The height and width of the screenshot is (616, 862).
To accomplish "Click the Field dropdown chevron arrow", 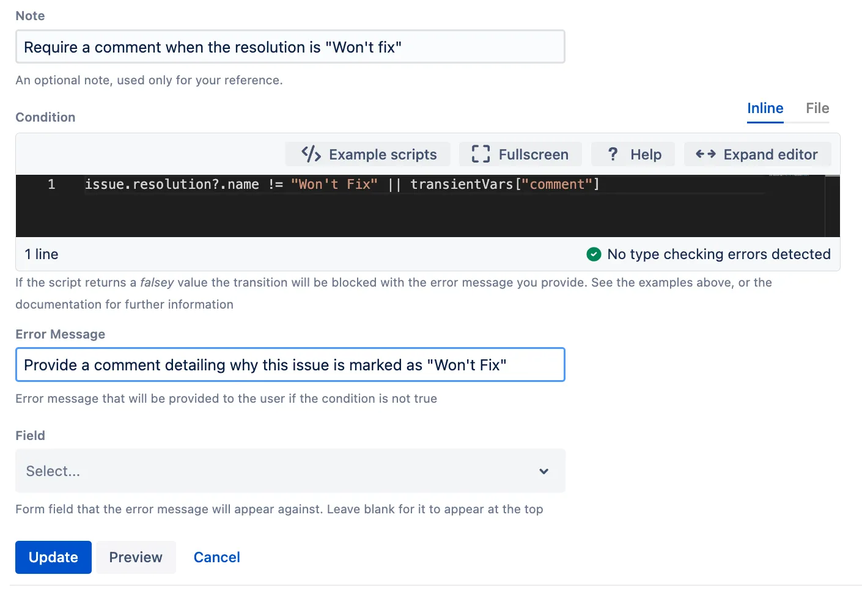I will 544,471.
